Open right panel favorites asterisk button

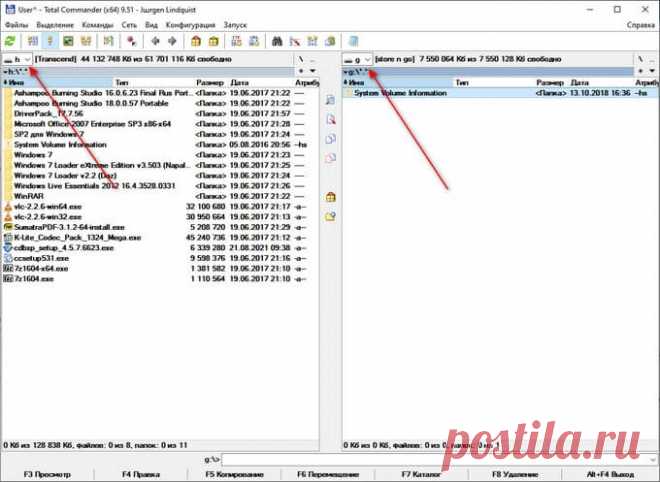[x=641, y=71]
